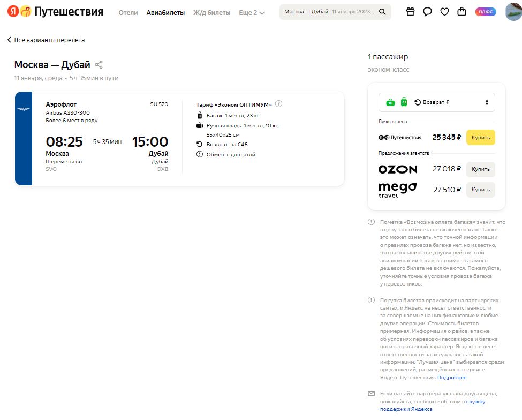
Task: Click the эконом-класс label
Action: (x=388, y=70)
